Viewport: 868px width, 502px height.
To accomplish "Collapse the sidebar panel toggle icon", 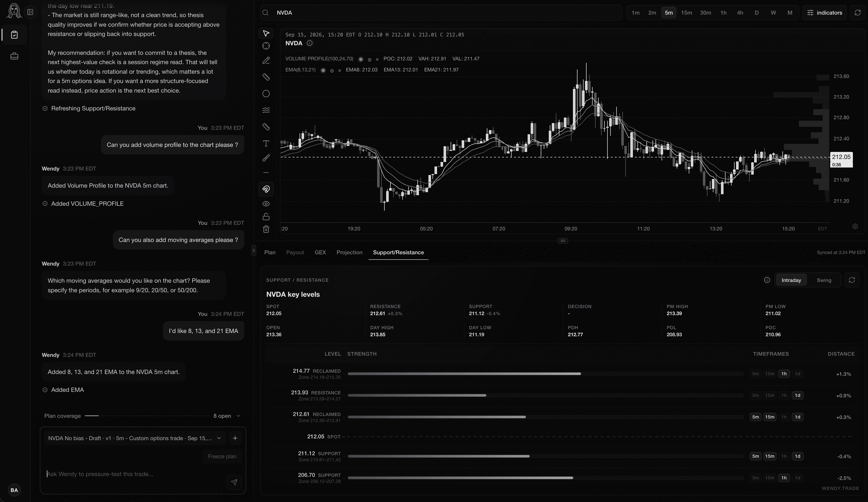I will 30,12.
